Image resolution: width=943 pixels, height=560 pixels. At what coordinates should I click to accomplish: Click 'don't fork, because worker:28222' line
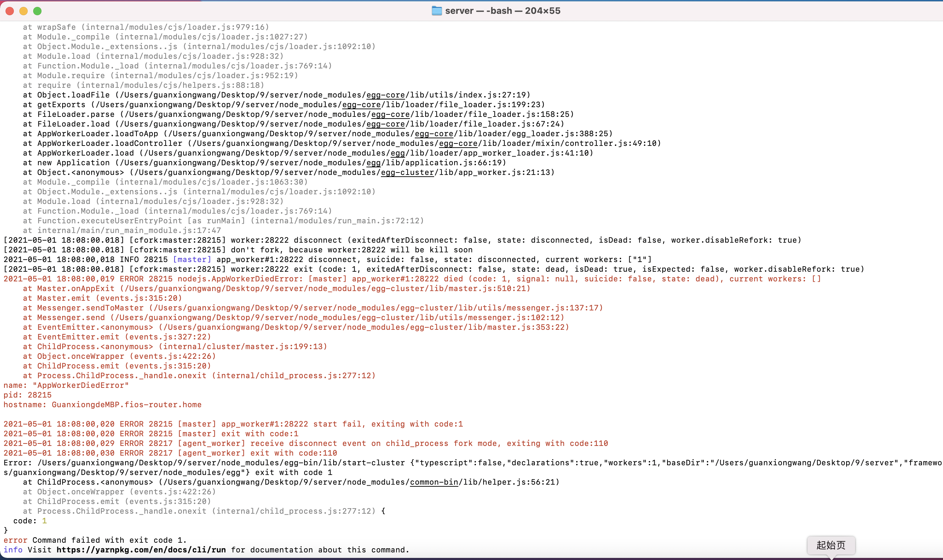click(238, 250)
